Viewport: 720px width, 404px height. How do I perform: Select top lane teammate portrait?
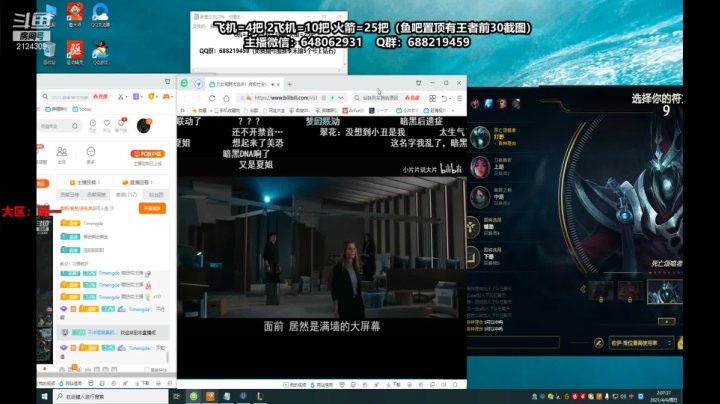tap(480, 167)
